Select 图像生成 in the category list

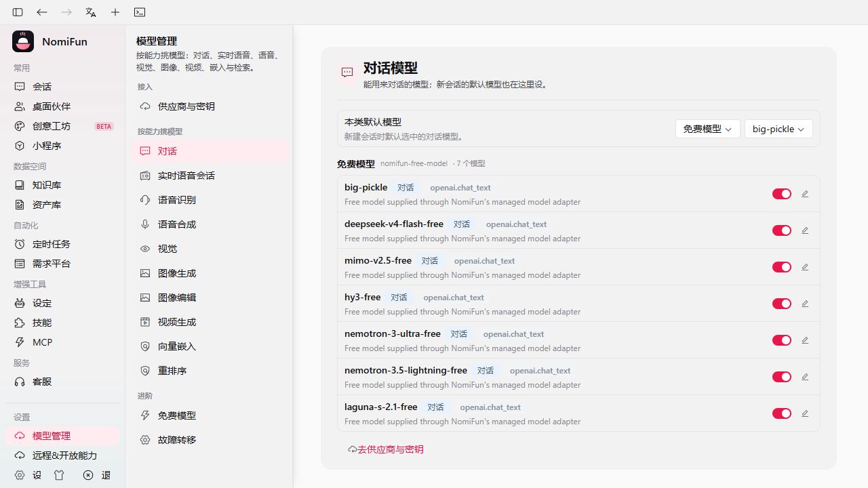coord(210,273)
